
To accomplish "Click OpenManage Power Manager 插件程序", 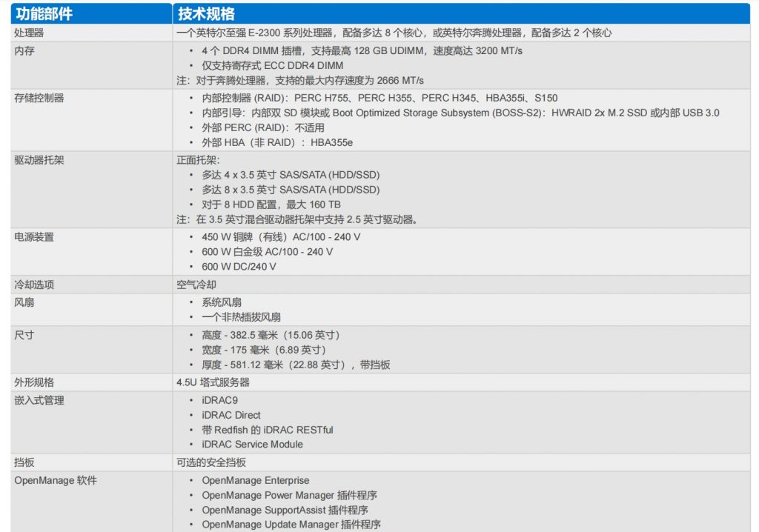I will [x=290, y=495].
